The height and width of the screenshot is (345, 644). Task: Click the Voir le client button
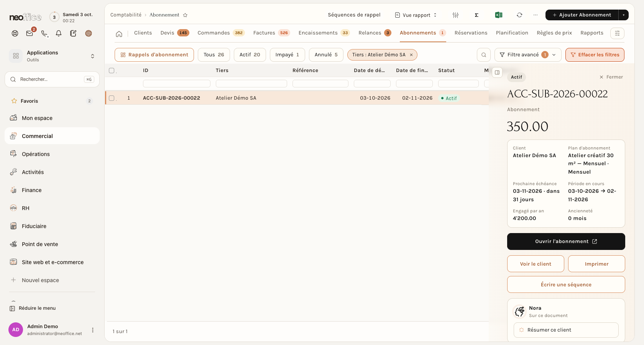(536, 264)
